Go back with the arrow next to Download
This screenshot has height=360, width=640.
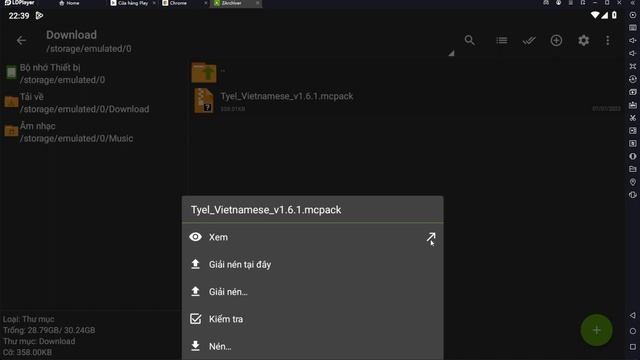21,40
